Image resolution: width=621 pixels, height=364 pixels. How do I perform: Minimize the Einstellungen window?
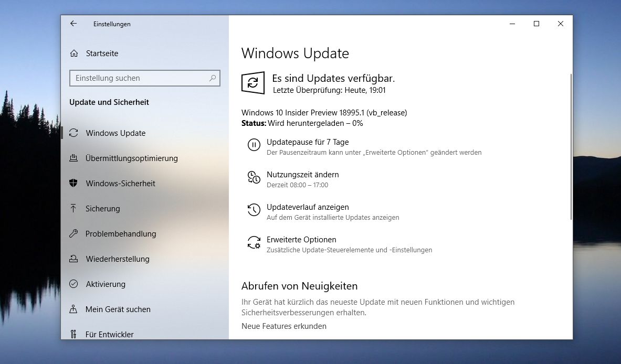[512, 24]
